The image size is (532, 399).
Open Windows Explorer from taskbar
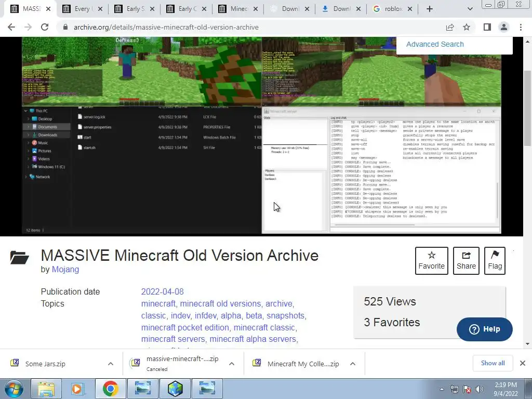tap(46, 389)
